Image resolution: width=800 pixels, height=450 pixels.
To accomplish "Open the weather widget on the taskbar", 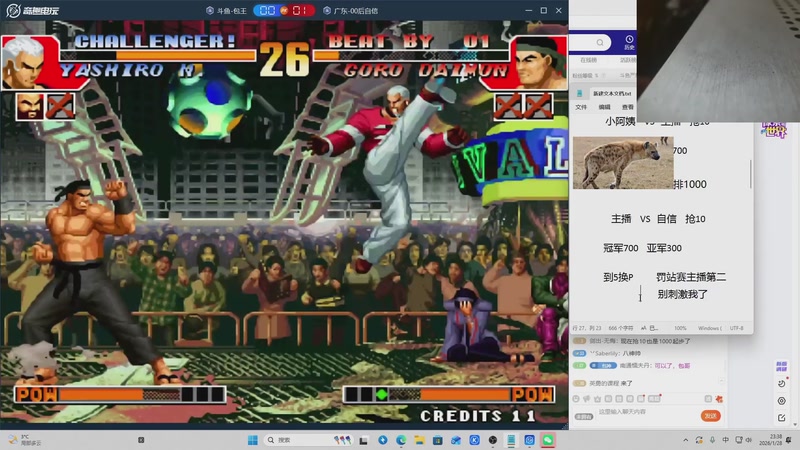I will coord(24,440).
